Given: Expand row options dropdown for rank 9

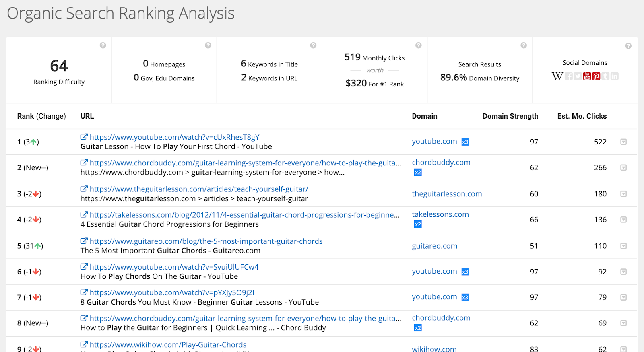Looking at the screenshot, I should pyautogui.click(x=623, y=349).
